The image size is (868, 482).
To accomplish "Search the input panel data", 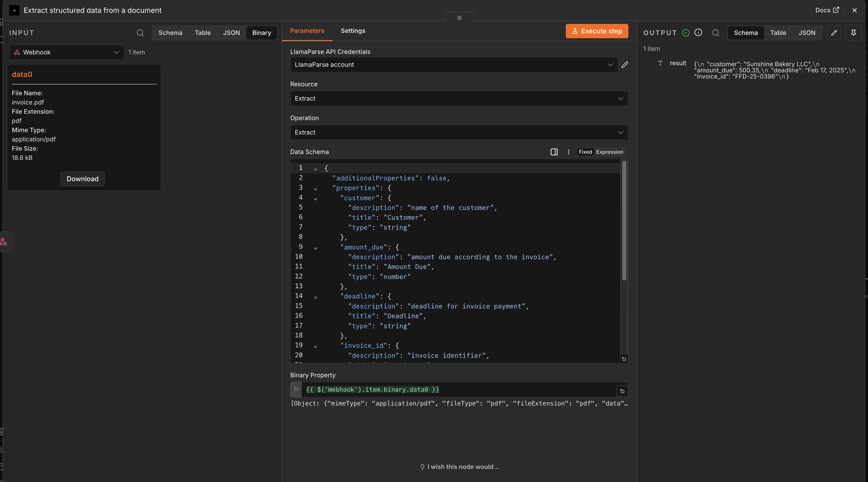I will click(x=140, y=33).
